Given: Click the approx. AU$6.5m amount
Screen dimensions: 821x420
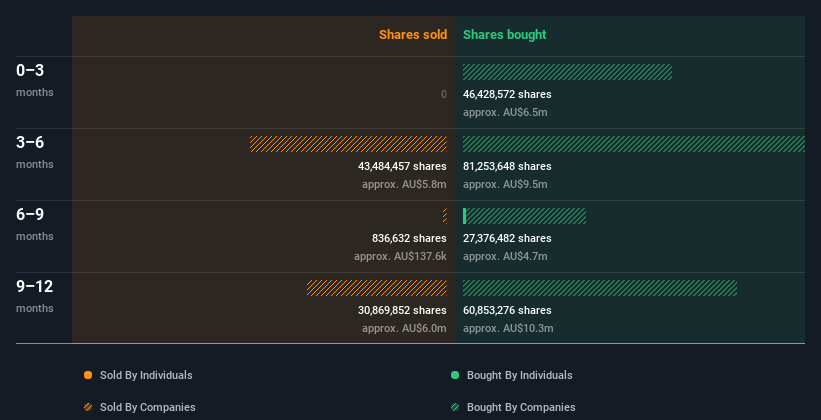Looking at the screenshot, I should tap(505, 112).
